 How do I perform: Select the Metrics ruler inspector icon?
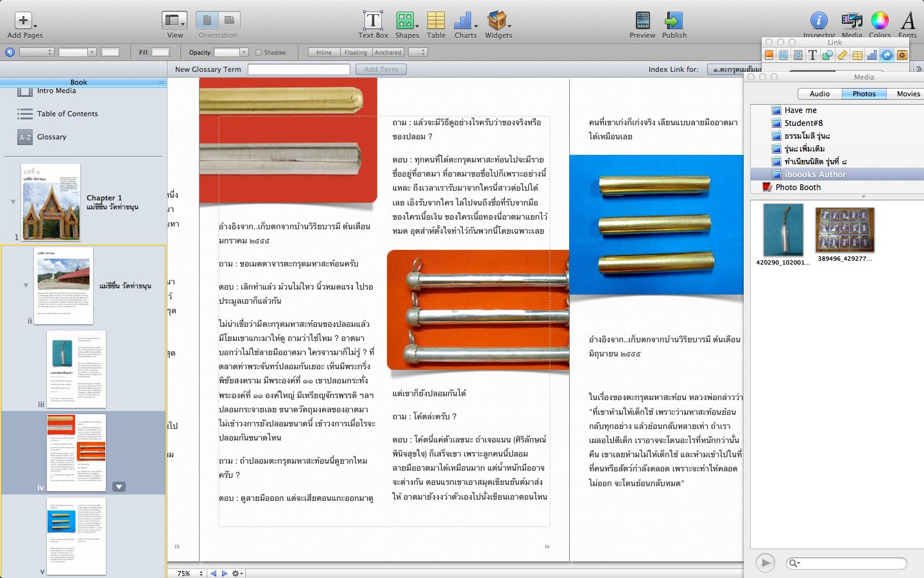point(843,55)
